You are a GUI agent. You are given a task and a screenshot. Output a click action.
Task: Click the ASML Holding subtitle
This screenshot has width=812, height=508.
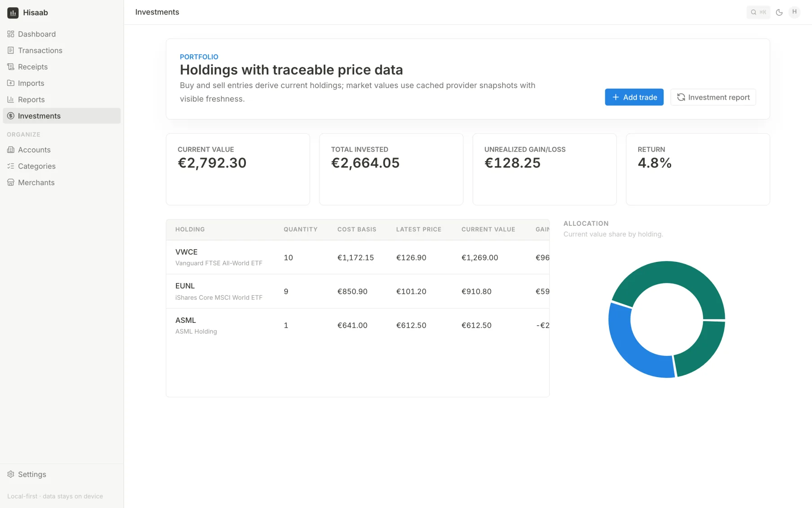196,331
